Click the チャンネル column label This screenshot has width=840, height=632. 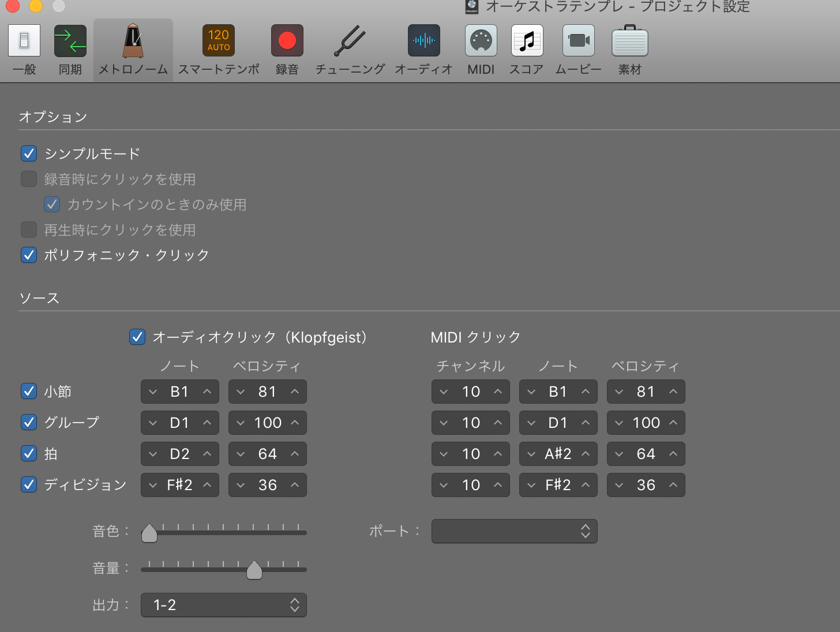[x=471, y=366]
